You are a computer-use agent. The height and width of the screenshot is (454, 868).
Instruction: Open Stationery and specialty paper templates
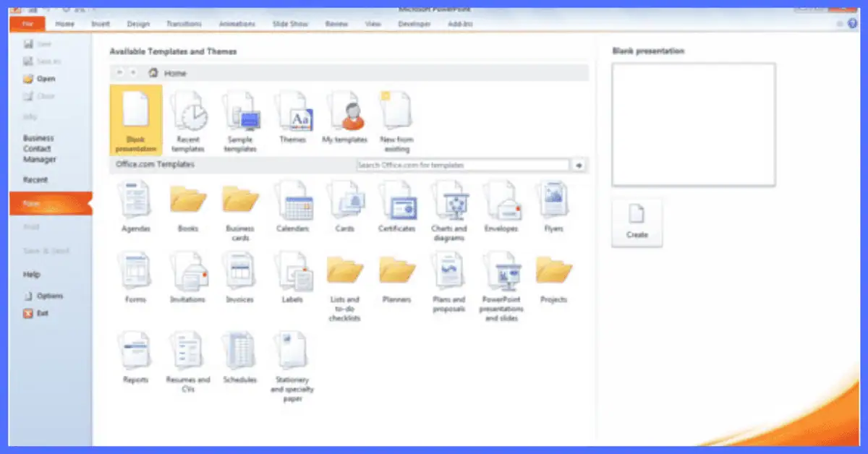click(293, 367)
